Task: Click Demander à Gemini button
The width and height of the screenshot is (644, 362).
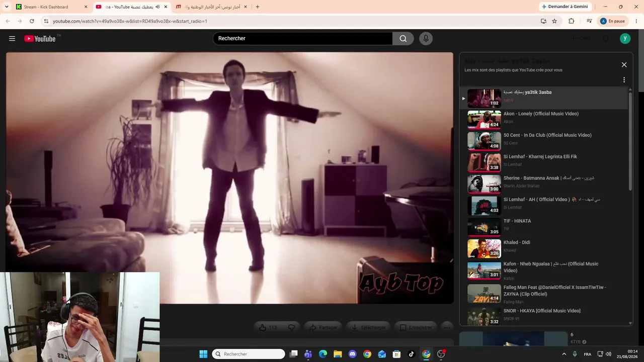Action: (x=565, y=7)
